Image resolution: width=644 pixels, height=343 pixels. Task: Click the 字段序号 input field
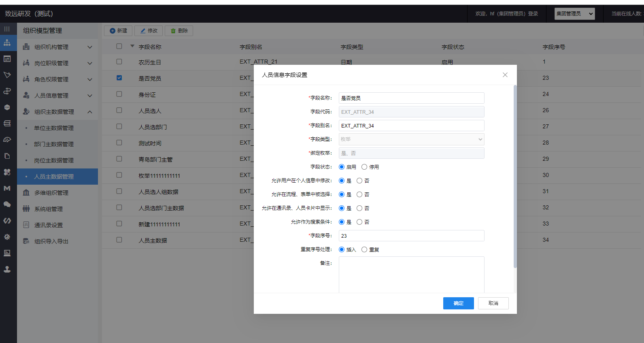(x=411, y=236)
